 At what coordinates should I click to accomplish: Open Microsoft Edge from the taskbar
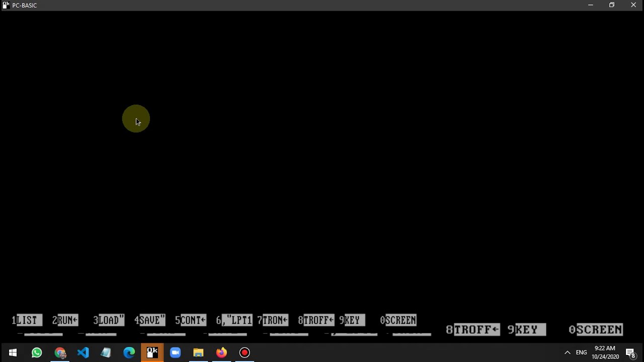[x=129, y=352]
